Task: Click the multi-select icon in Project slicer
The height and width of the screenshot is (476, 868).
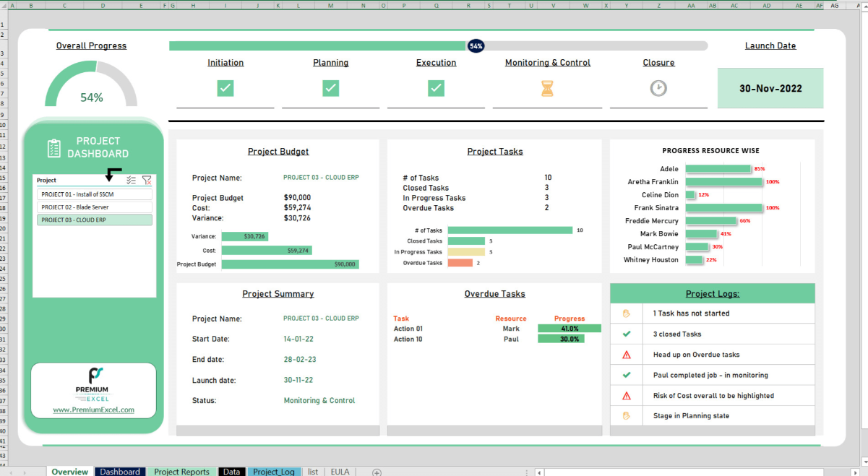Action: click(131, 181)
